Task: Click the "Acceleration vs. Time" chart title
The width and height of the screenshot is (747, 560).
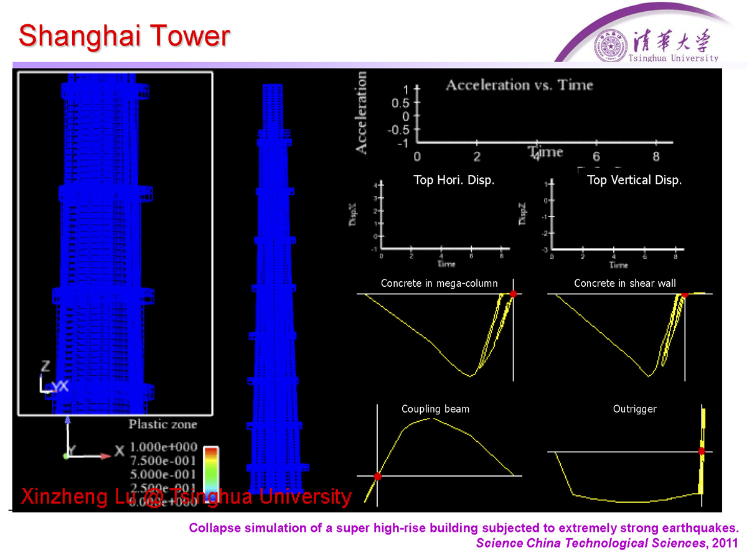Action: pos(520,85)
